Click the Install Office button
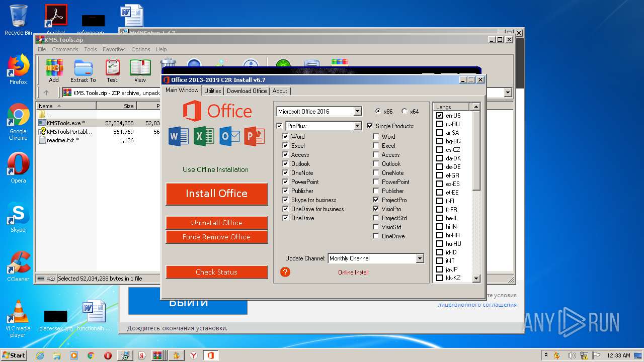Image resolution: width=644 pixels, height=362 pixels. tap(217, 194)
